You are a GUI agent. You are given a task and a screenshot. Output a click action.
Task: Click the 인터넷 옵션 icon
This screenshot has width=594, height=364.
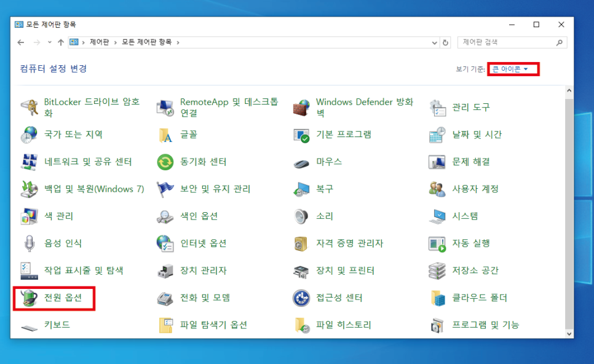(165, 243)
